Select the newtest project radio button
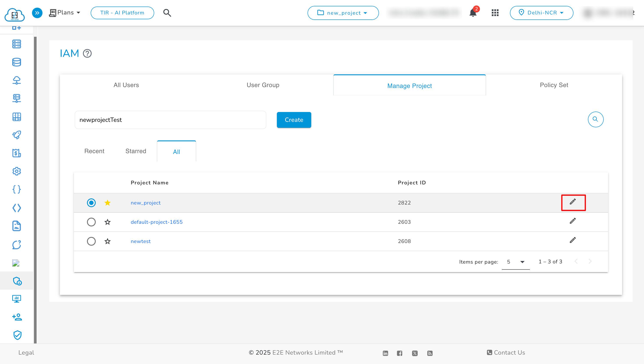 pyautogui.click(x=91, y=241)
